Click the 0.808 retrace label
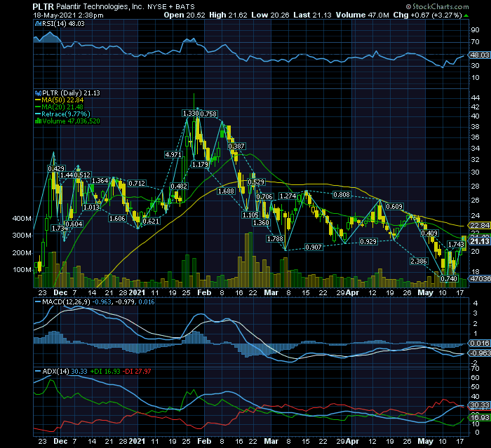491x448 pixels. 342,195
